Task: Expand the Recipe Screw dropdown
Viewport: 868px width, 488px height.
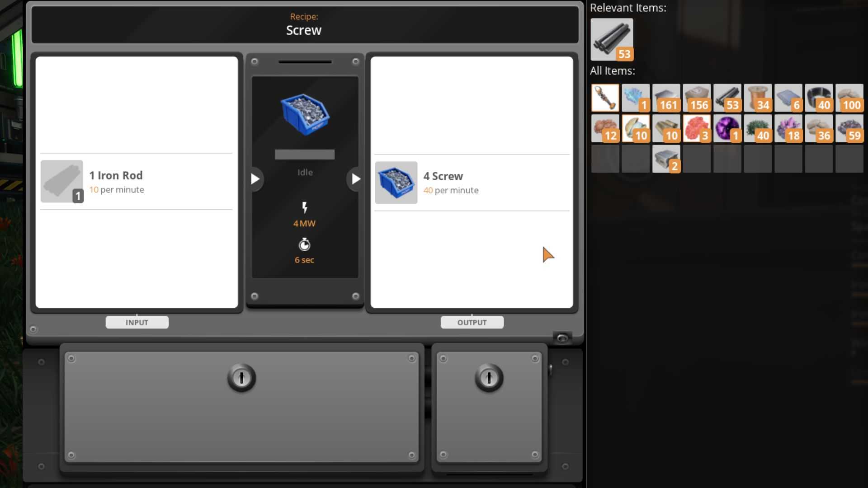Action: click(x=304, y=24)
